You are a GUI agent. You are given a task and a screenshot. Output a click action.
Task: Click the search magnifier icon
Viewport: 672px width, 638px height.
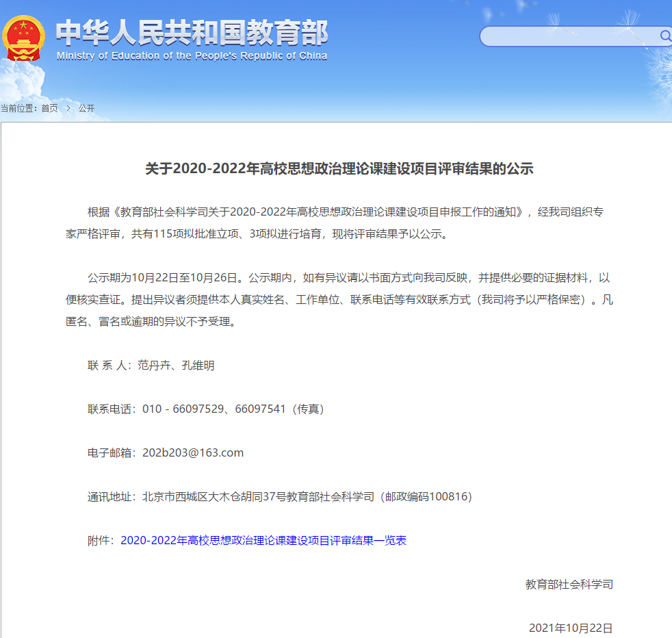[664, 36]
